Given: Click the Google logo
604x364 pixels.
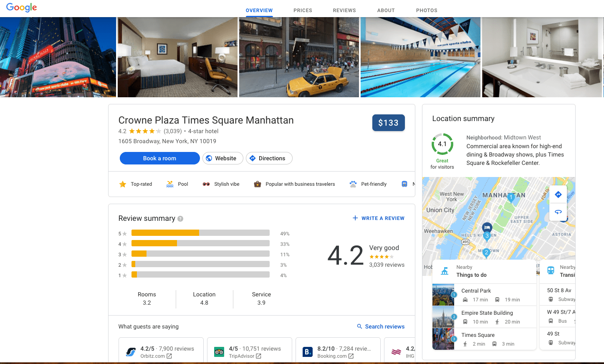Looking at the screenshot, I should [21, 8].
